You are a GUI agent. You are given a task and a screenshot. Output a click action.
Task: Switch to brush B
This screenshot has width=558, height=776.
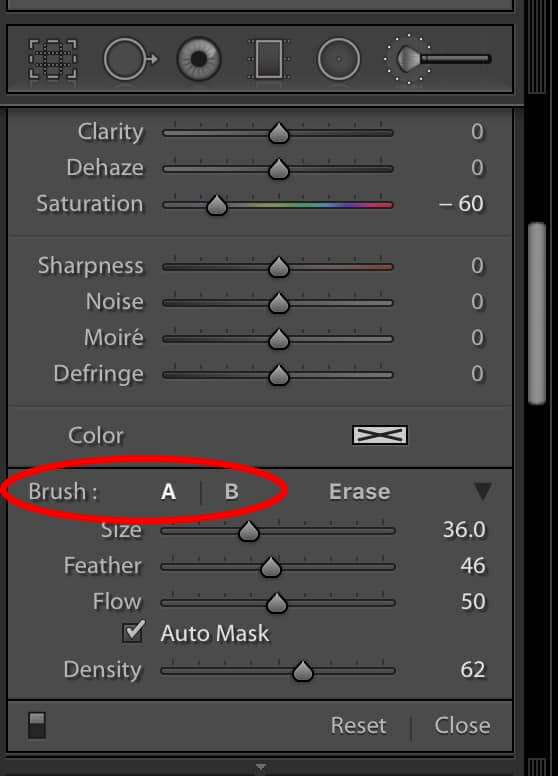coord(232,492)
